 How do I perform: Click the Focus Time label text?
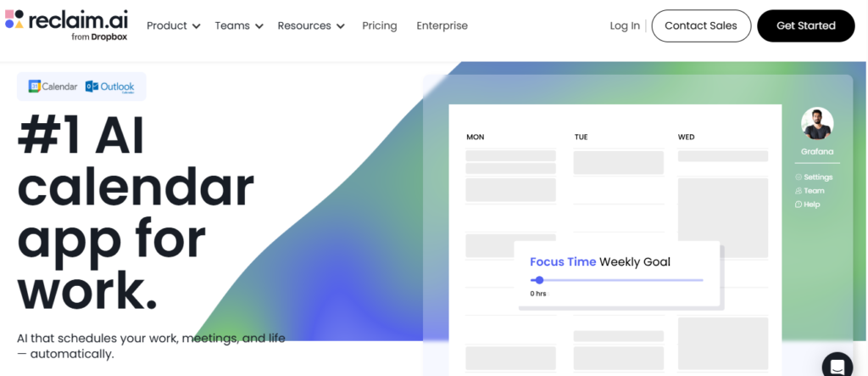[563, 261]
